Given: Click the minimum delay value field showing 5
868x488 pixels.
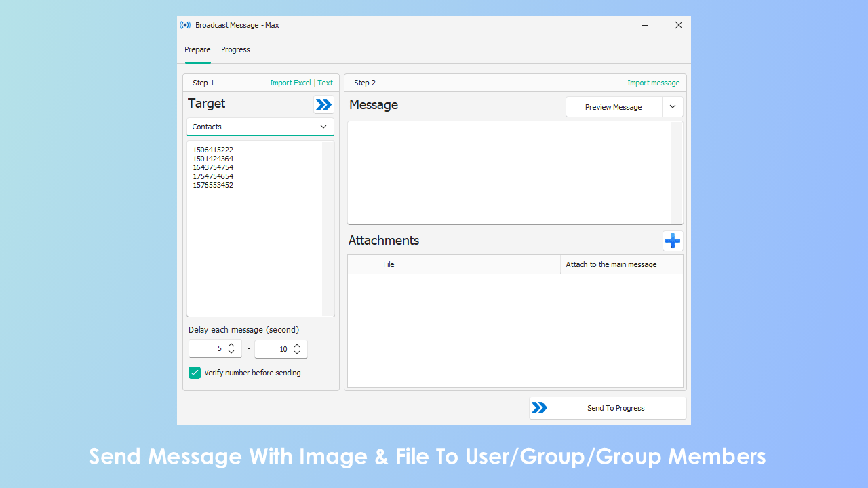Looking at the screenshot, I should tap(210, 348).
